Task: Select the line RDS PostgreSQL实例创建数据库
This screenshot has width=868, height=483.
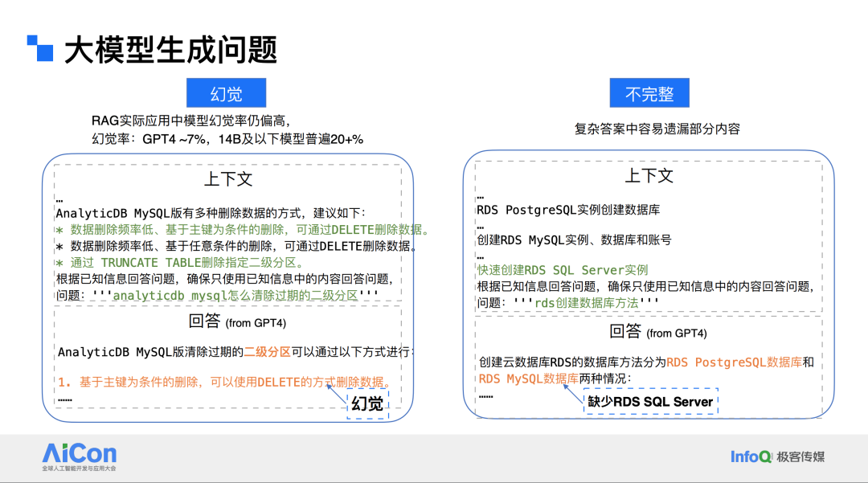Action: [568, 210]
